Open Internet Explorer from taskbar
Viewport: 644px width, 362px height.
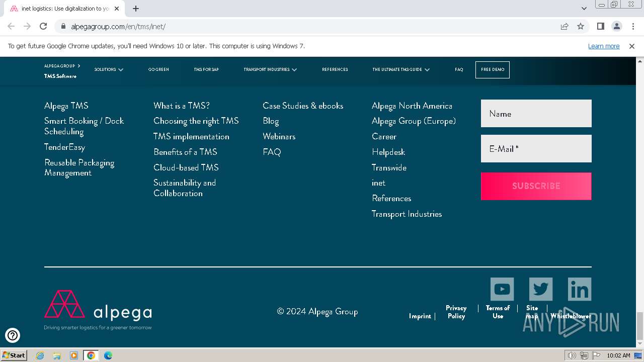tap(40, 355)
